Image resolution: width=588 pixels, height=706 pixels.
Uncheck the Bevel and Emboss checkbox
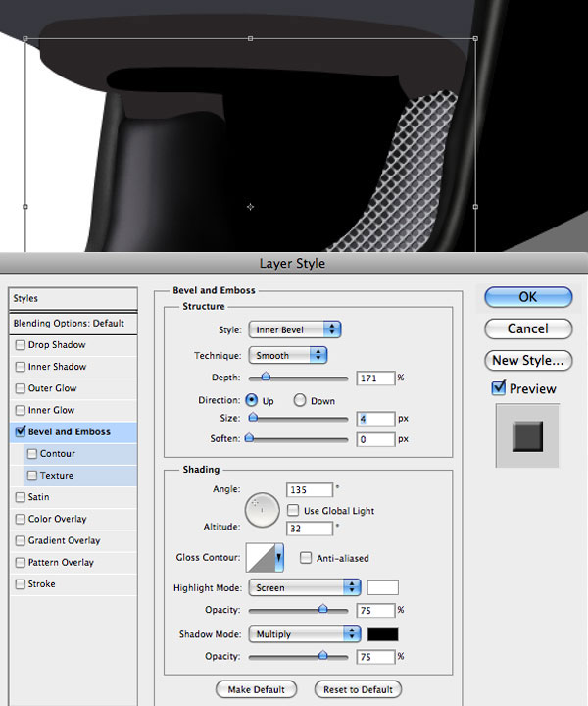point(20,431)
